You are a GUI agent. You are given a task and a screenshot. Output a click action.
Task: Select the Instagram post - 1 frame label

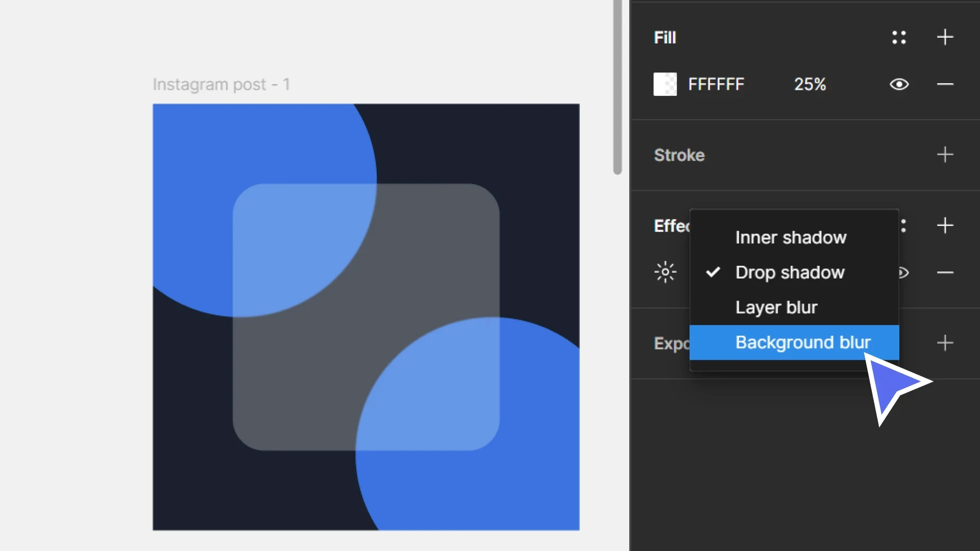point(222,84)
